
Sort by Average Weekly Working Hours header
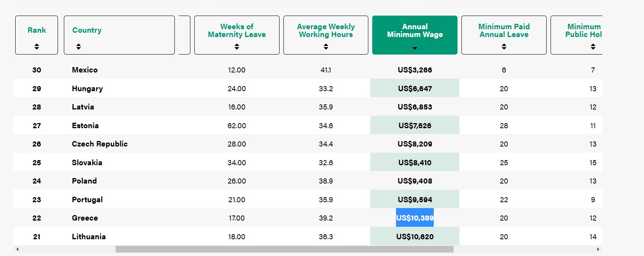coord(326,35)
